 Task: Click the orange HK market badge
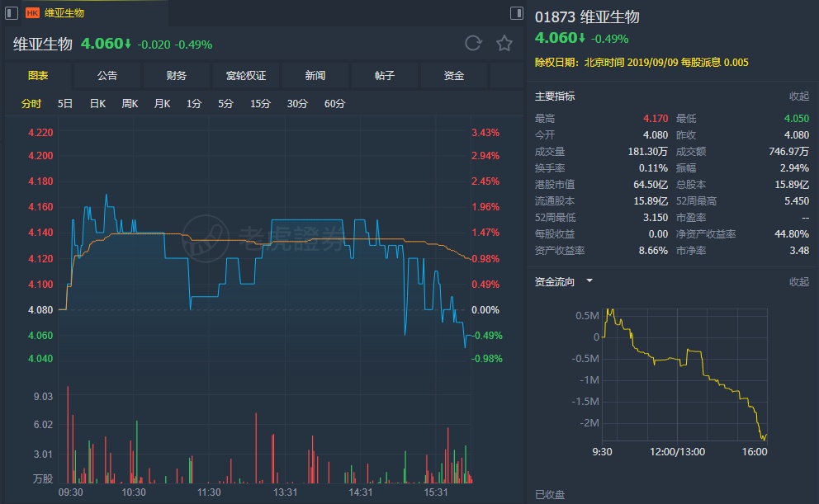coord(33,13)
